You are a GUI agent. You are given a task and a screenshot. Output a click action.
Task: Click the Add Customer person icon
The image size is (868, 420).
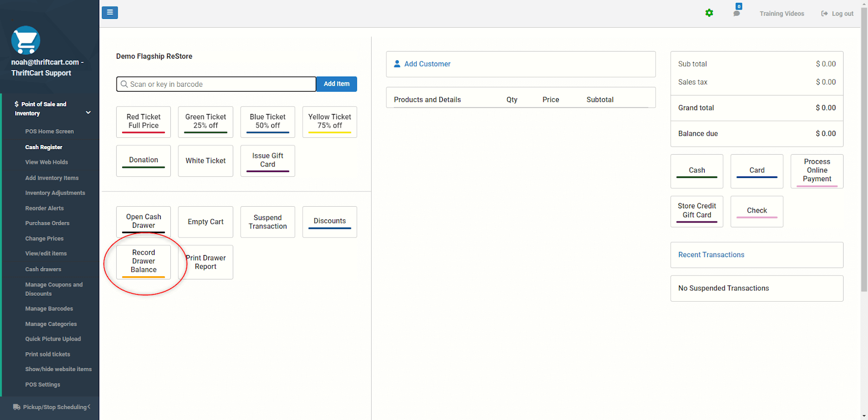[x=397, y=63]
